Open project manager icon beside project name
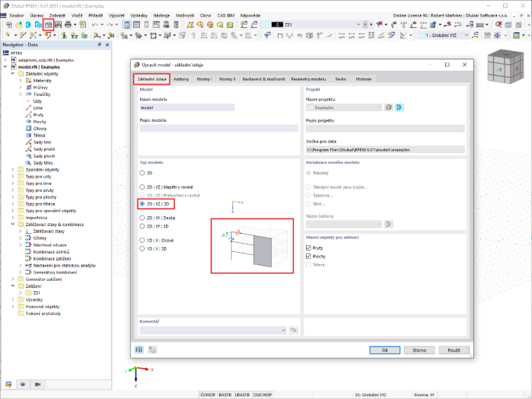Screen dimensions: 532x399 tap(388, 108)
